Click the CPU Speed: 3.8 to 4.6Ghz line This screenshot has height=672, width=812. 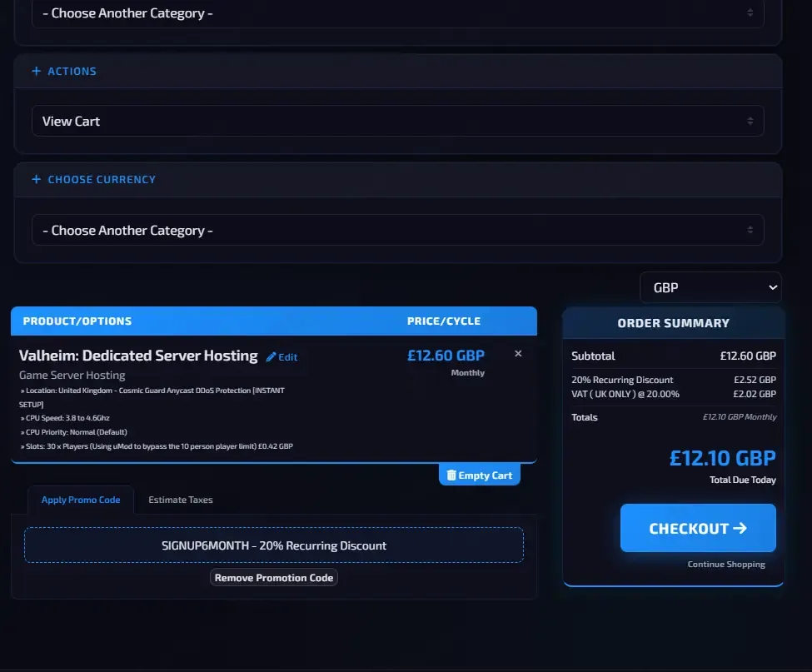(x=65, y=418)
